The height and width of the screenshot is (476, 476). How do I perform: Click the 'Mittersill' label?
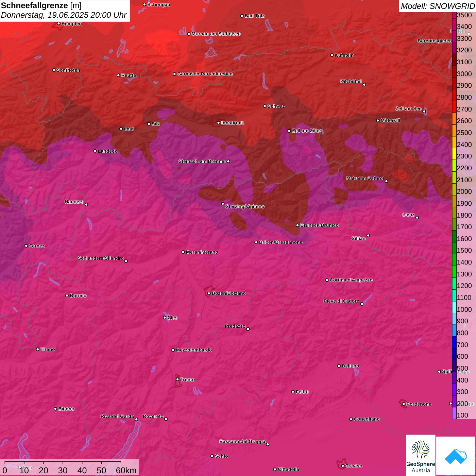tap(390, 120)
